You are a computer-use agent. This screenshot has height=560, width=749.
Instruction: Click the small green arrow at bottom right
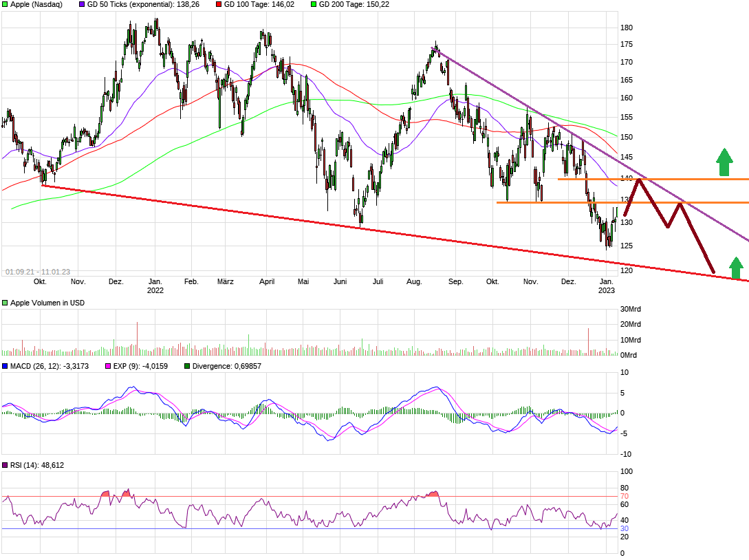coord(736,268)
